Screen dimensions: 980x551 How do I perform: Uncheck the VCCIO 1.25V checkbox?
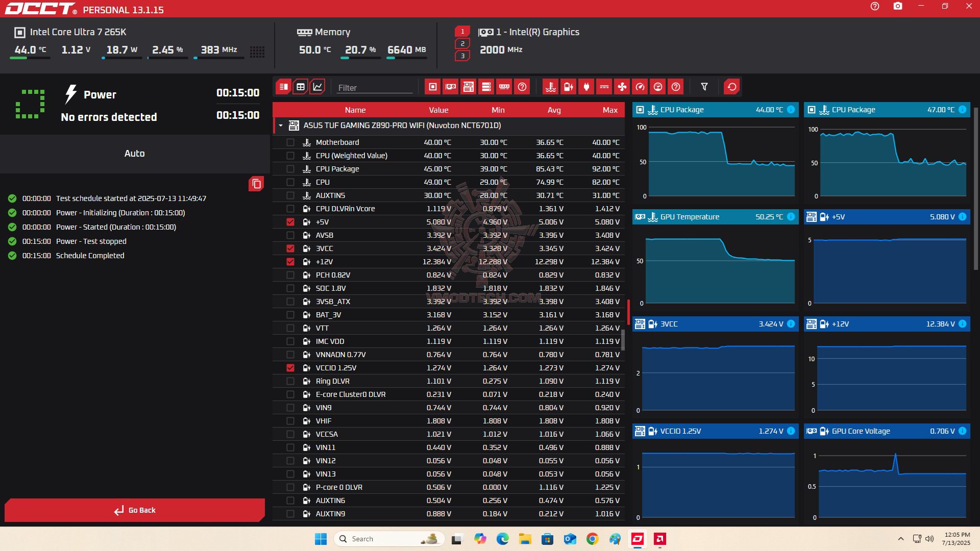[290, 368]
